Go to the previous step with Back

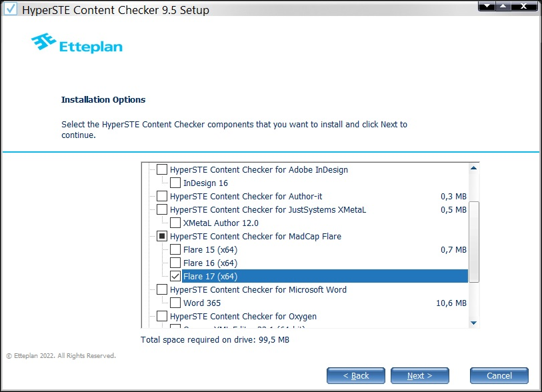click(356, 376)
